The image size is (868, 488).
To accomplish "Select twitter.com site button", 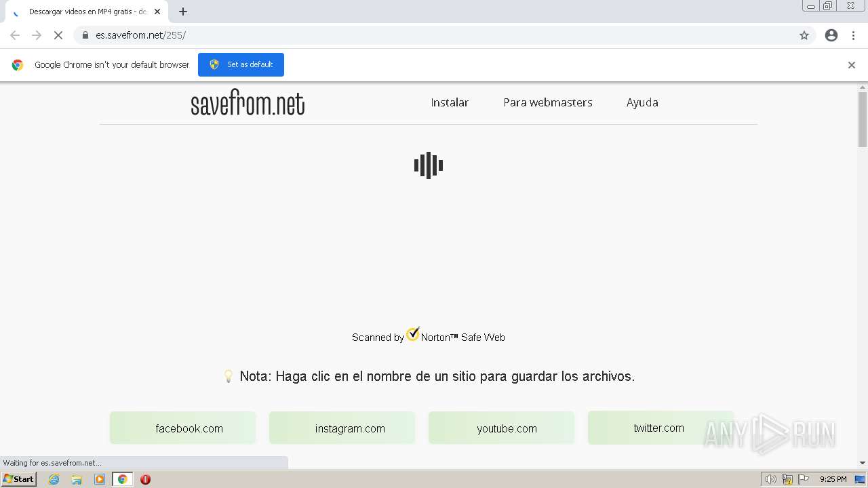I will coord(660,428).
